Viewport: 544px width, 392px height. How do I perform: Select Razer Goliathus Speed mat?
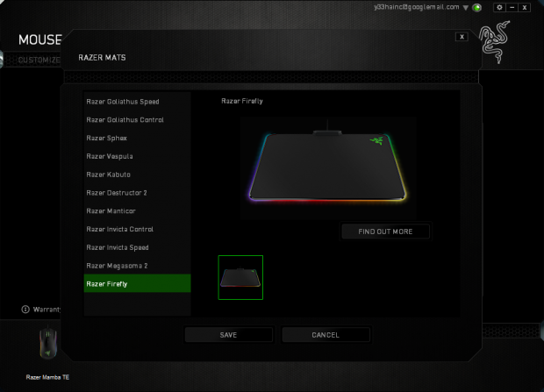point(138,102)
